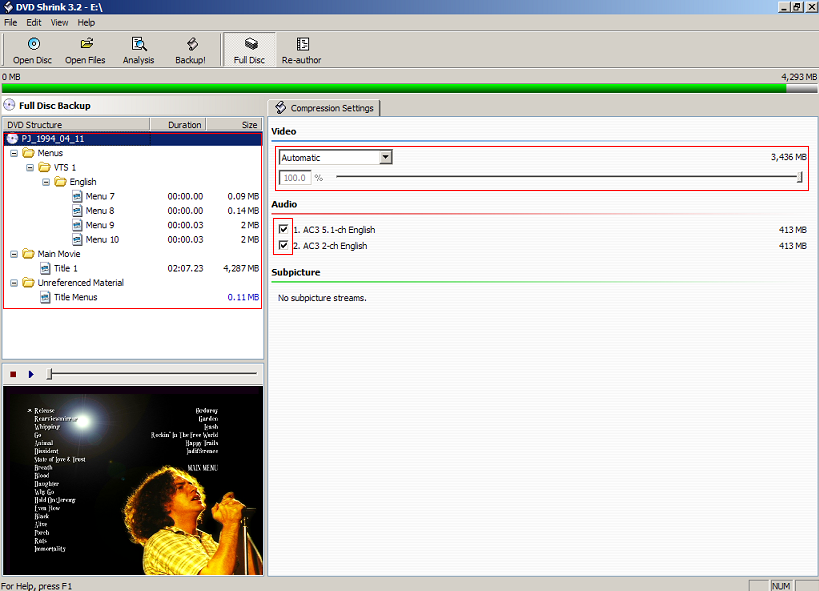Screen dimensions: 819x591
Task: Click the Open Disc toolbar icon
Action: coord(32,45)
